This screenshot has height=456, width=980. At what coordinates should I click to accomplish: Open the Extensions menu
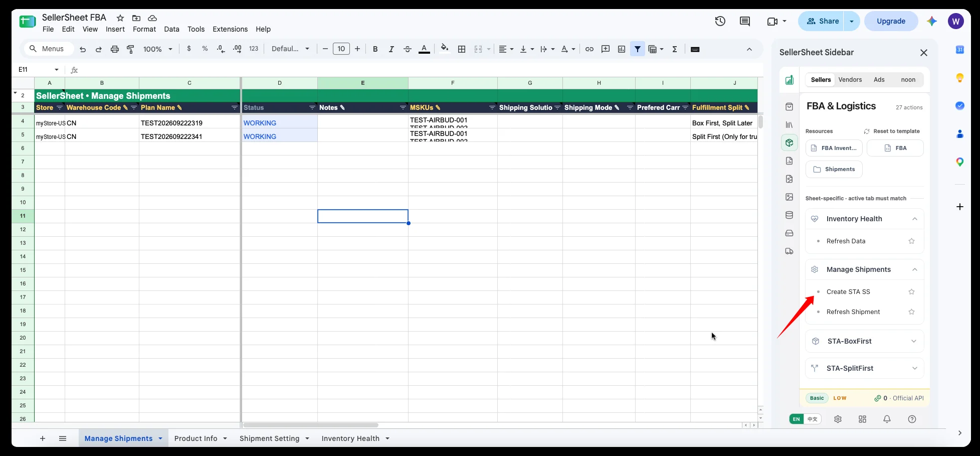pyautogui.click(x=230, y=29)
